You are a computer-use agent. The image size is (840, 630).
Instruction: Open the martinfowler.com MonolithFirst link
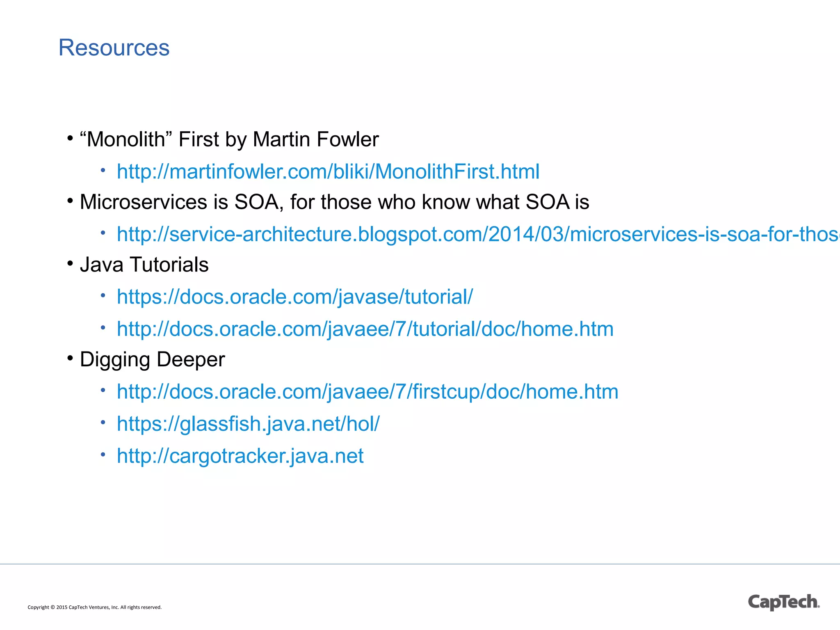[328, 171]
